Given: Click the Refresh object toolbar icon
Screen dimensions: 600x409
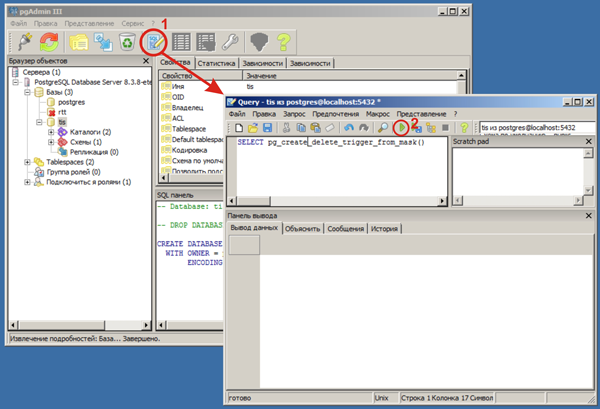Looking at the screenshot, I should coord(47,42).
